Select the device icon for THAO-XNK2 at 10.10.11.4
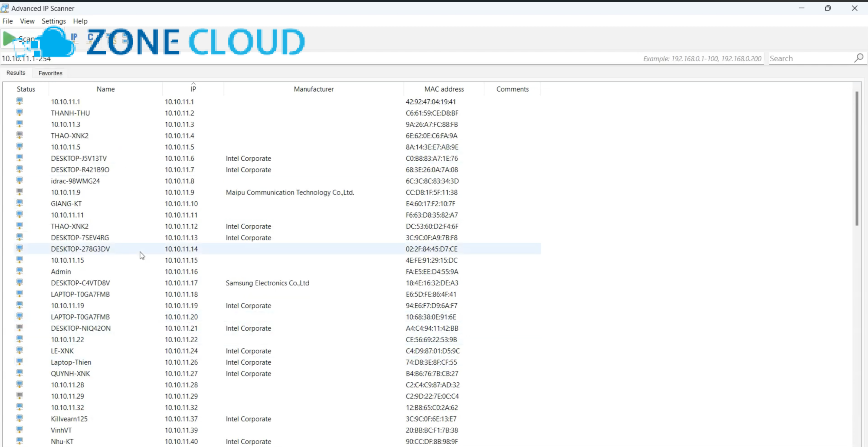The width and height of the screenshot is (868, 447). (20, 135)
